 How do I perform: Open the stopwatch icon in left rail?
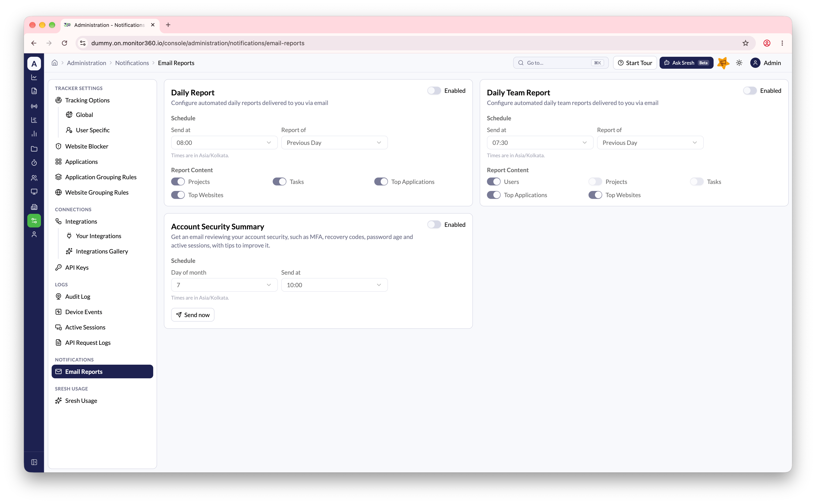coord(34,163)
